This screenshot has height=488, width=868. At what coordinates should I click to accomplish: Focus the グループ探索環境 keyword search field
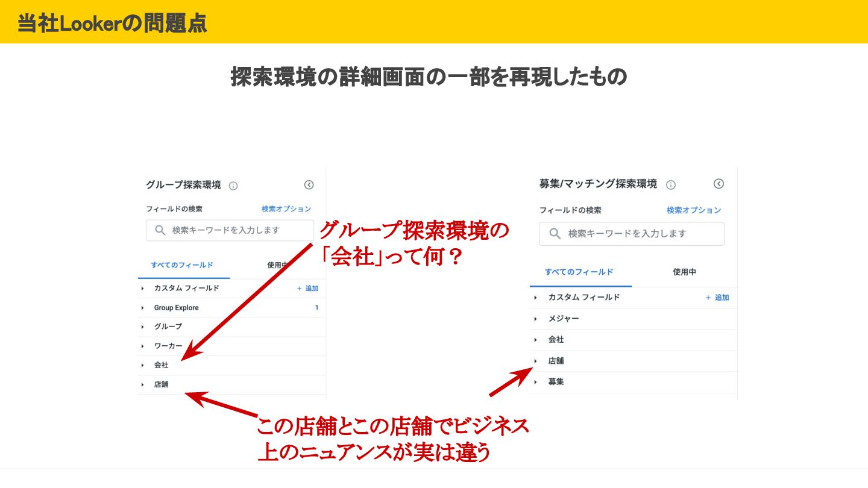point(230,230)
